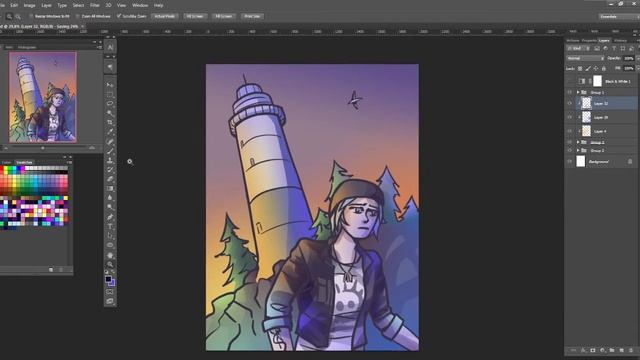Select the Lasso tool

(x=110, y=104)
